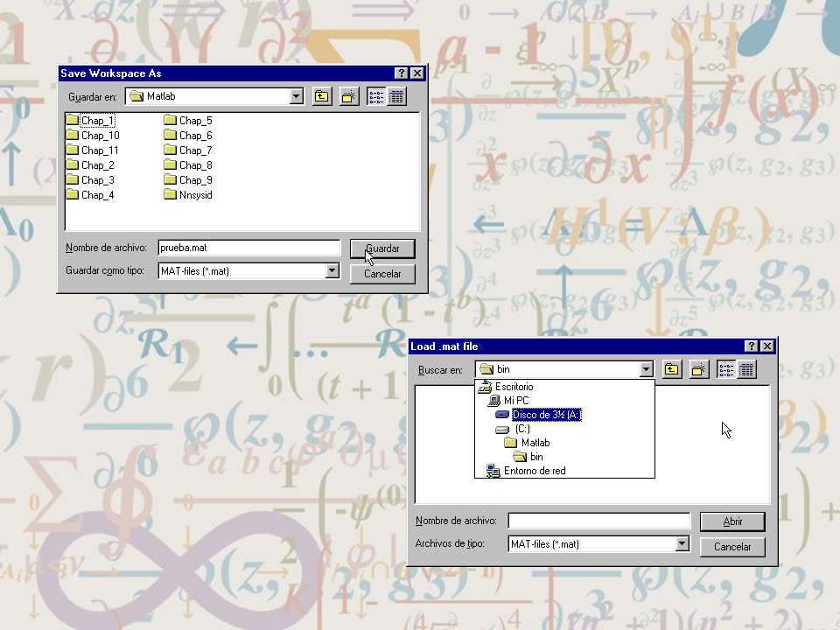Select Mi PC in the location list
The image size is (840, 630).
click(508, 401)
